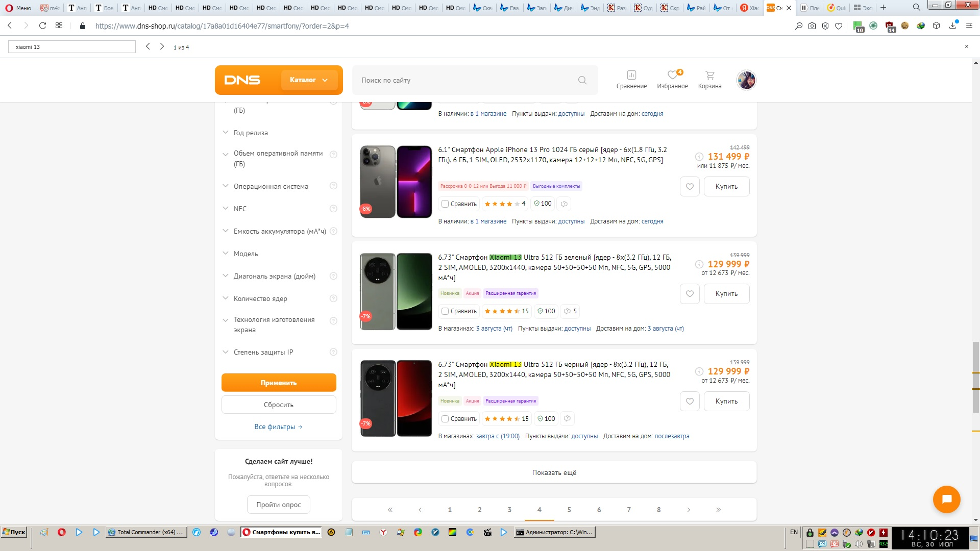980x551 pixels.
Task: Open the Opera speed dial grid icon
Action: coord(59,26)
